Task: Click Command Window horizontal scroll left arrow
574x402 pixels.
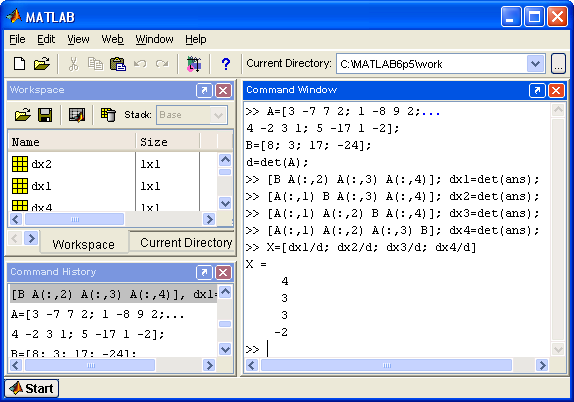Action: point(252,365)
